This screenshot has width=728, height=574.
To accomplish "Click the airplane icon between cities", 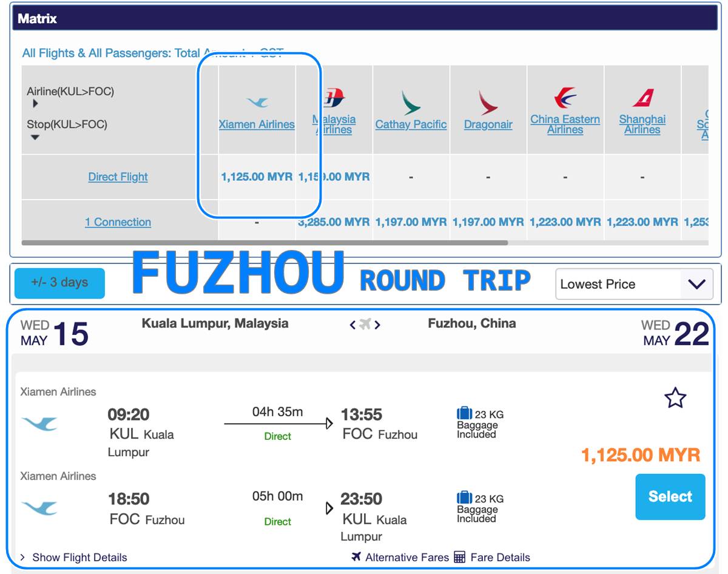I will tap(365, 324).
